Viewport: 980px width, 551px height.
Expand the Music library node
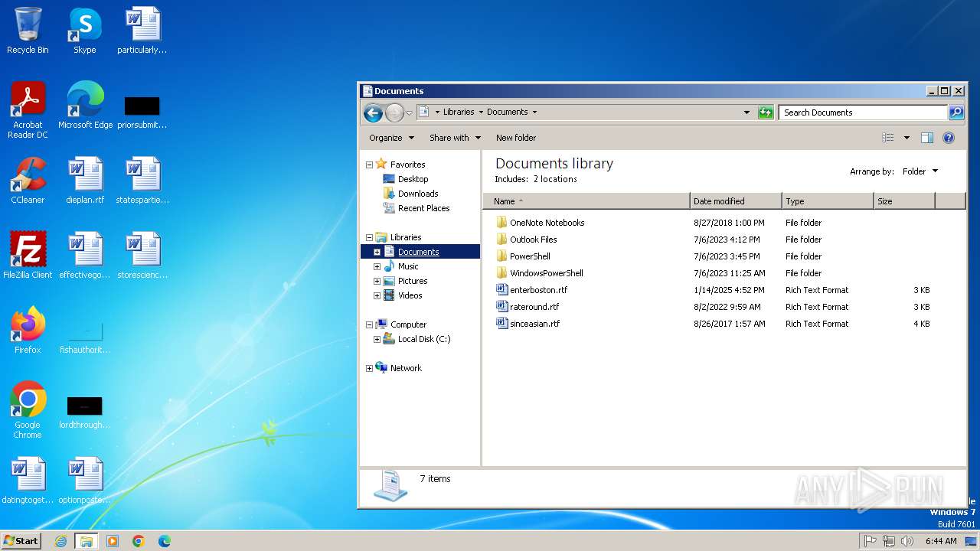[377, 266]
